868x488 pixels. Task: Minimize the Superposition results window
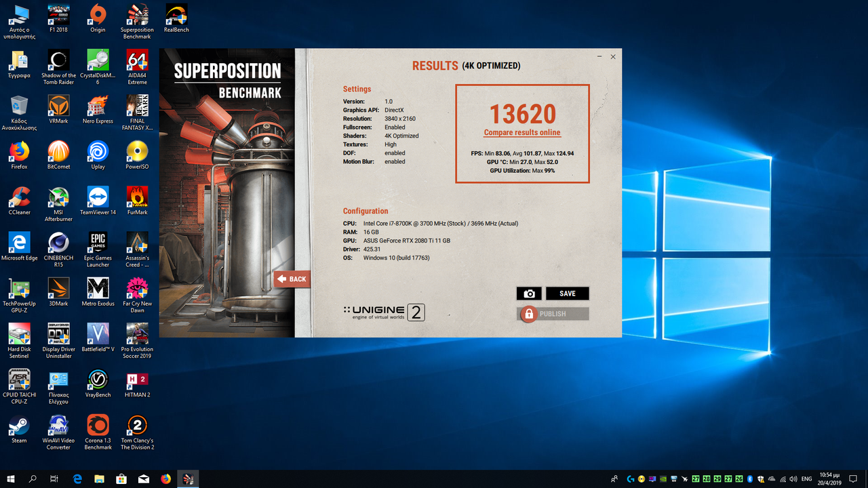tap(599, 57)
